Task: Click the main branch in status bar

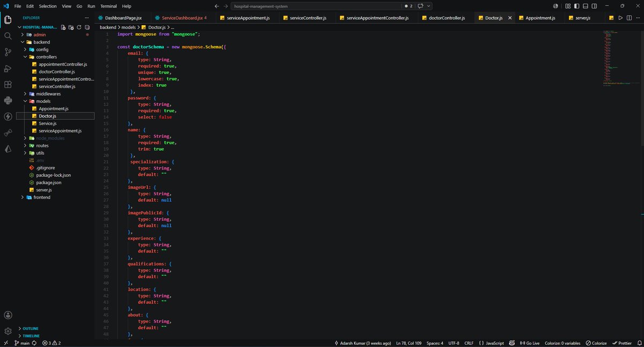Action: 22,343
